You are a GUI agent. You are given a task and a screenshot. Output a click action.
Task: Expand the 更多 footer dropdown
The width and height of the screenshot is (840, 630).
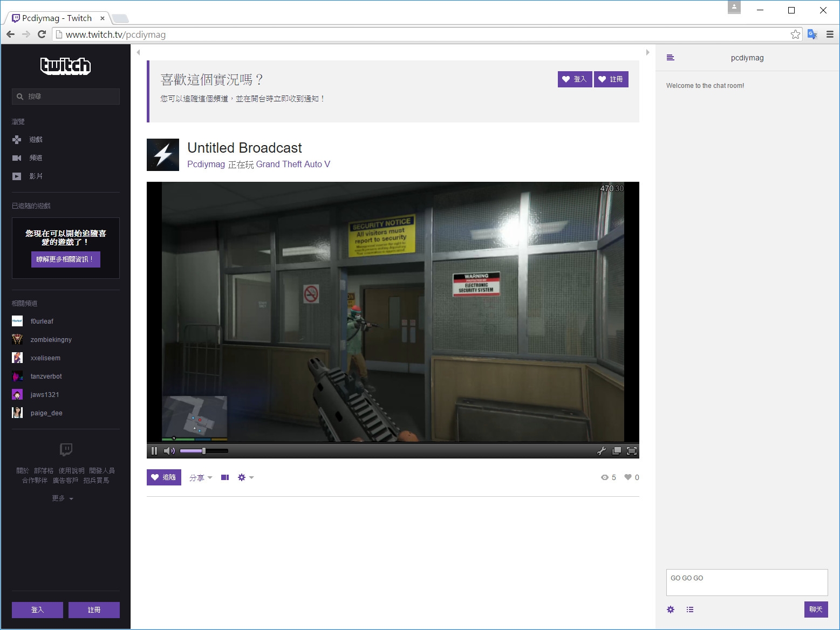pos(63,498)
